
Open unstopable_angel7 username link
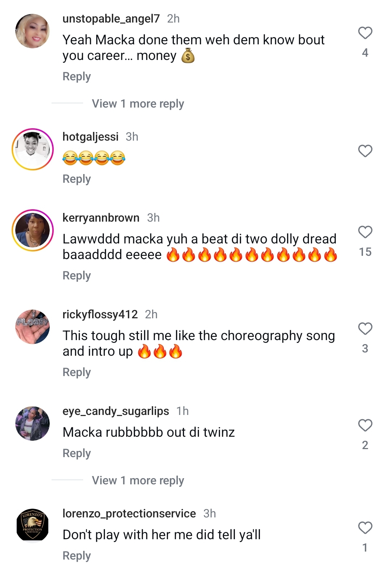111,19
